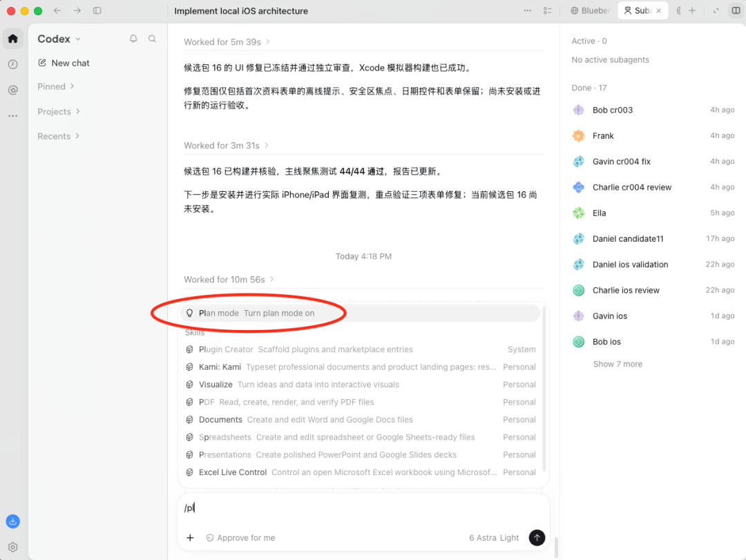746x560 pixels.
Task: Open Ella subagent
Action: click(653, 213)
